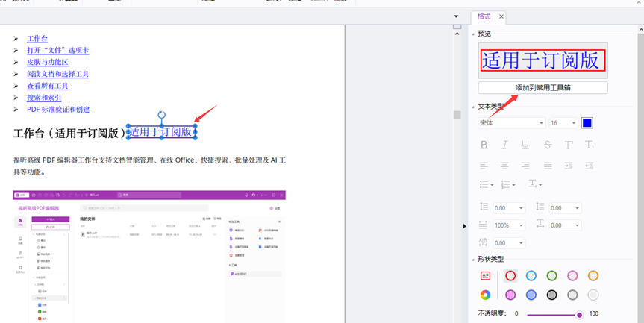Close the 格式 tab
Viewport: 644px width, 323px height.
pos(501,16)
